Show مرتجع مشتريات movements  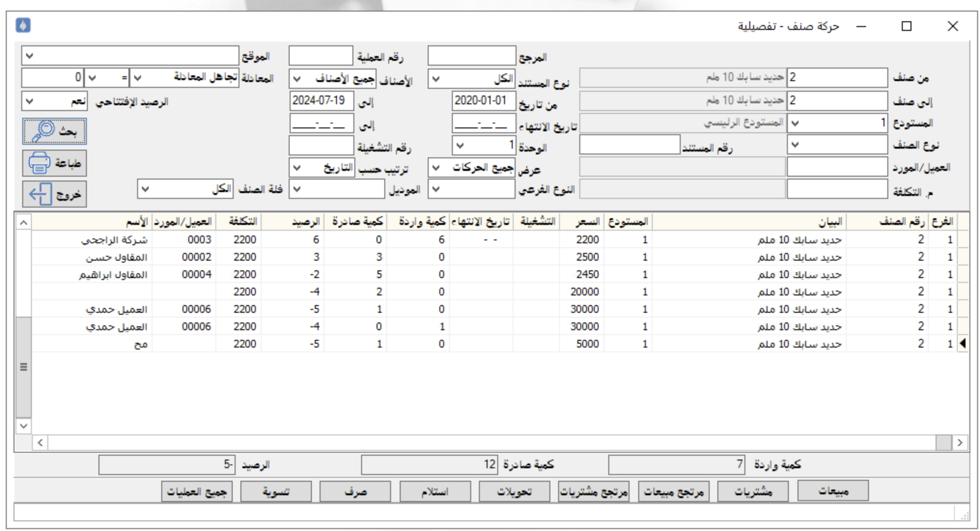coord(594,492)
